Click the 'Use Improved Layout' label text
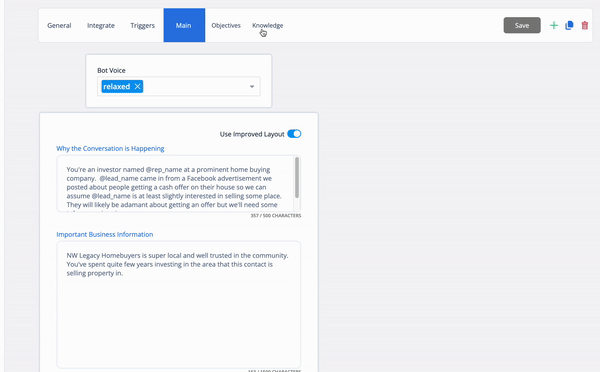The height and width of the screenshot is (372, 600). (252, 134)
